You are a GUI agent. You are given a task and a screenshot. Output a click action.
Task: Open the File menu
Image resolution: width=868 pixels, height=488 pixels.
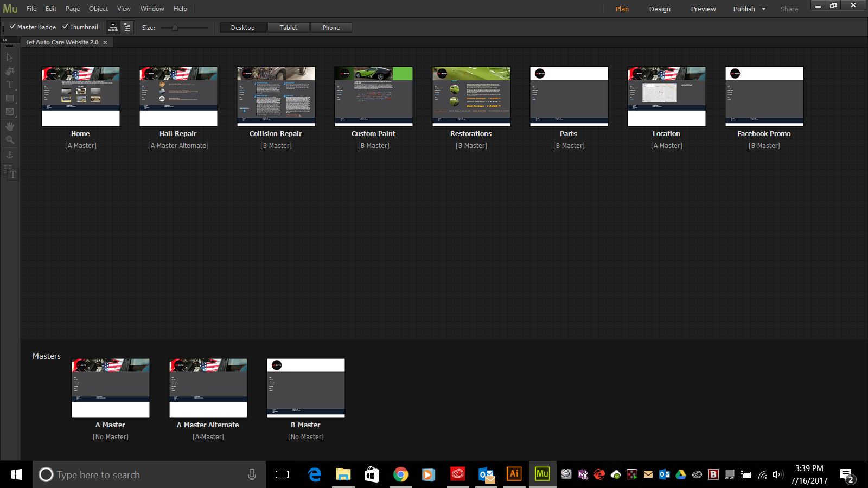coord(31,9)
